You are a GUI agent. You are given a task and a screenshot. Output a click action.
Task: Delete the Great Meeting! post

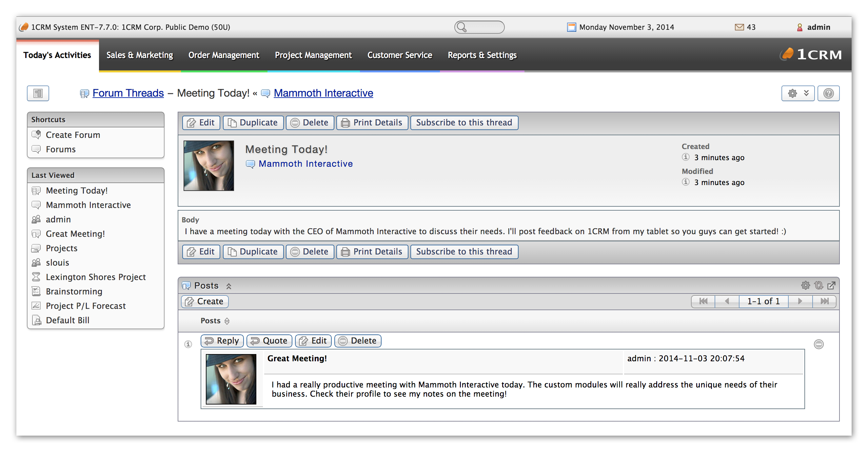pos(358,341)
